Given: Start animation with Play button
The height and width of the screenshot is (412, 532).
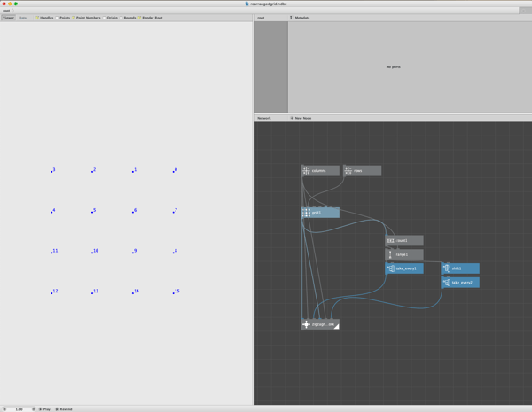Looking at the screenshot, I should 44,409.
